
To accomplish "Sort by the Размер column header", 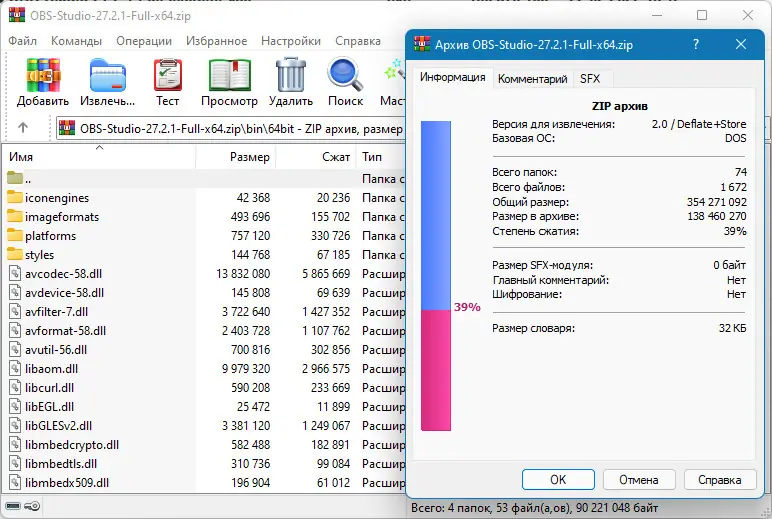I will pyautogui.click(x=235, y=157).
